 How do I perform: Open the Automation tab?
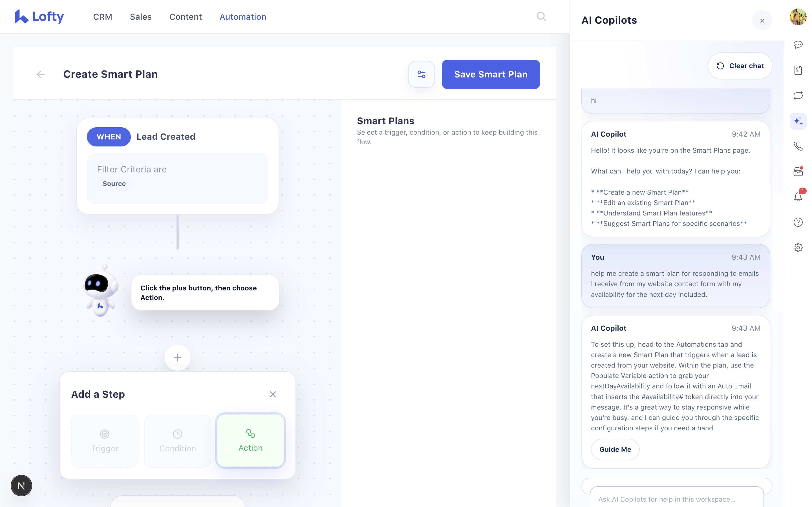click(x=242, y=17)
